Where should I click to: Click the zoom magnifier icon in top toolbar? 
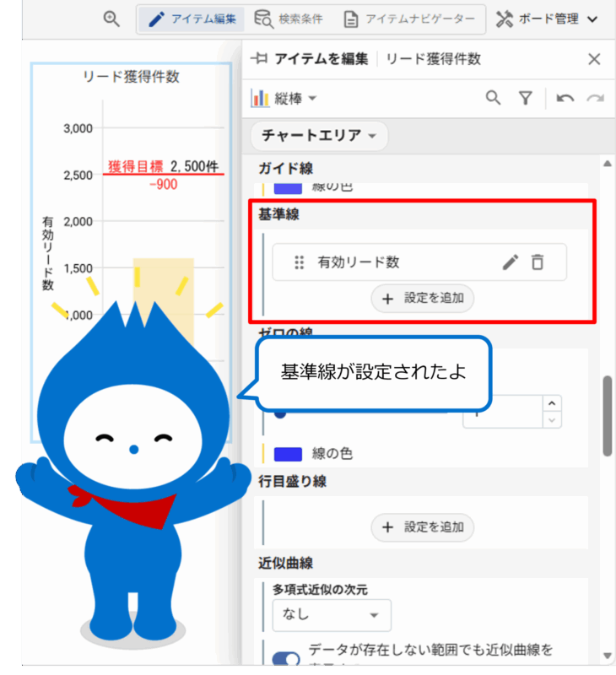(x=111, y=19)
